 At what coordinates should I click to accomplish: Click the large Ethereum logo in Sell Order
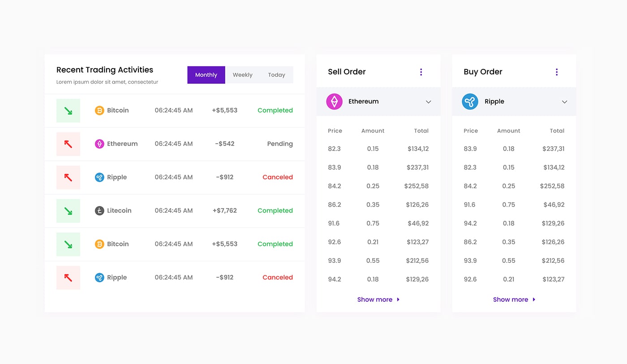pyautogui.click(x=334, y=102)
